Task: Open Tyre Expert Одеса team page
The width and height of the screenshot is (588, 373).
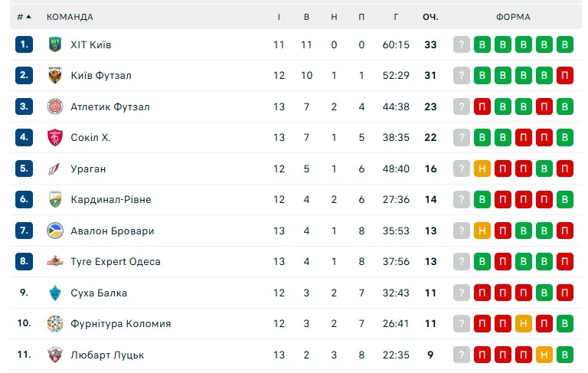Action: click(115, 262)
